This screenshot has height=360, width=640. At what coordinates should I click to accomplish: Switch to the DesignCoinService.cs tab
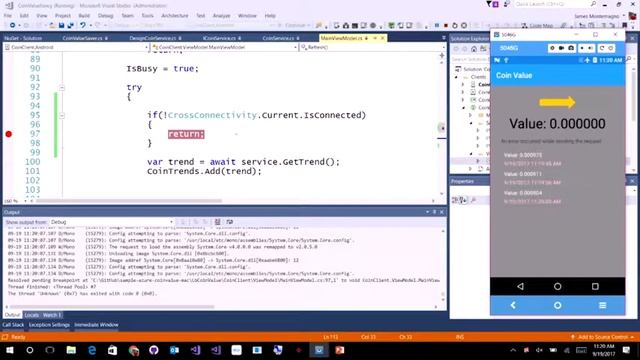(155, 38)
